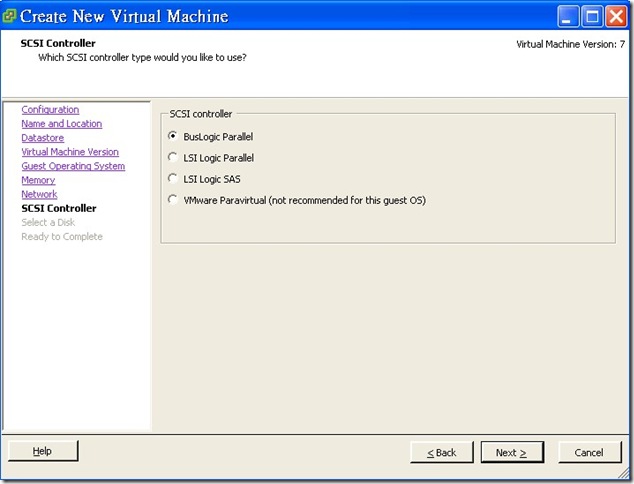The height and width of the screenshot is (484, 634).
Task: Click the SCSI Controller current step text
Action: 59,208
